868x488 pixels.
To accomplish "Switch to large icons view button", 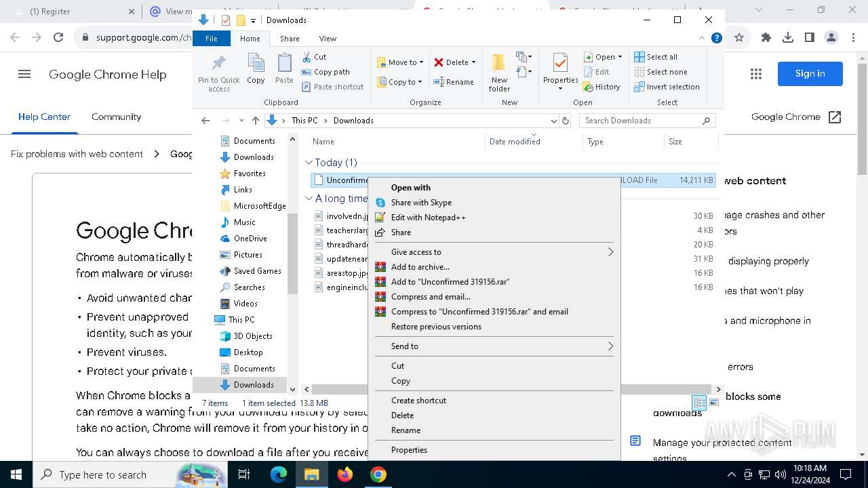I will [714, 403].
